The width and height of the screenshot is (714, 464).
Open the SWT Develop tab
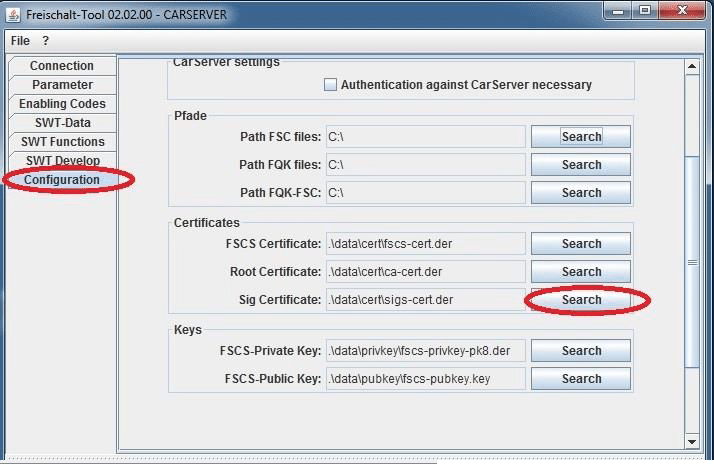[x=62, y=161]
